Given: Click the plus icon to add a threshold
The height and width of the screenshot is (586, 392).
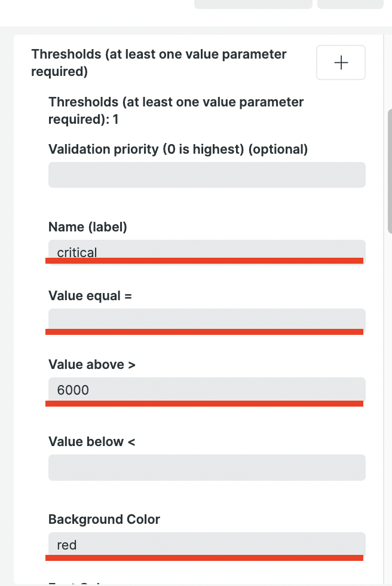Looking at the screenshot, I should click(341, 62).
